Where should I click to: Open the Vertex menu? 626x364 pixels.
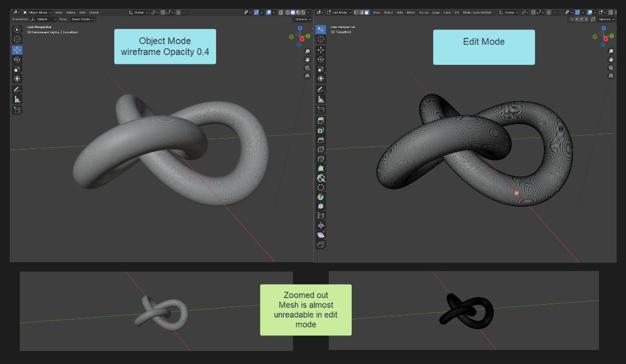(423, 12)
